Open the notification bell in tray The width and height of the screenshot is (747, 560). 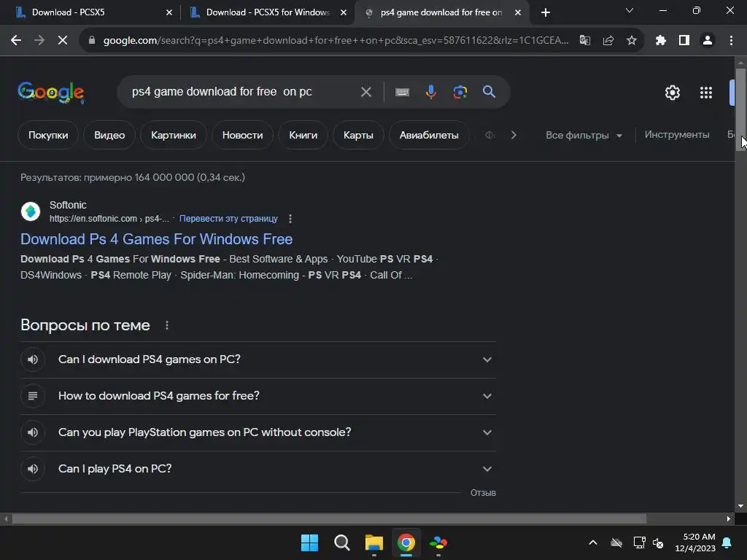pos(727,542)
